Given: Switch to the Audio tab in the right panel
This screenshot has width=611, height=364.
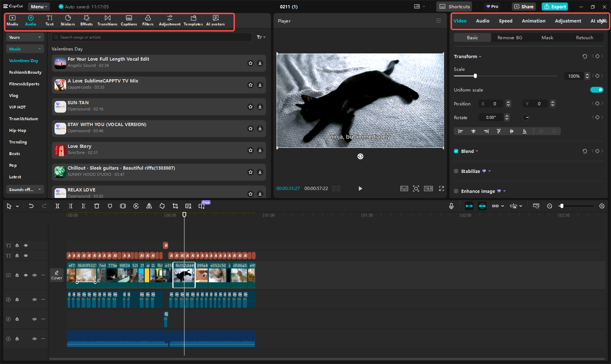Looking at the screenshot, I should click(483, 21).
